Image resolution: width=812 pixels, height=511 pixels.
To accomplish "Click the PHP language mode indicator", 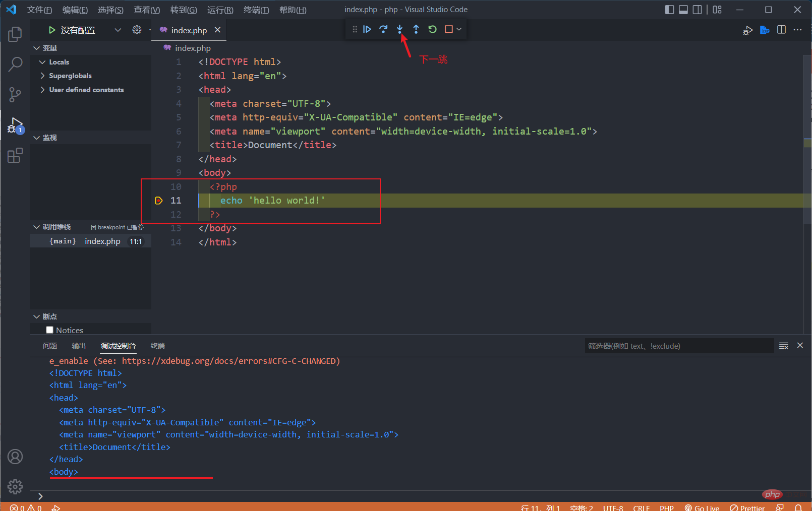I will click(x=666, y=507).
